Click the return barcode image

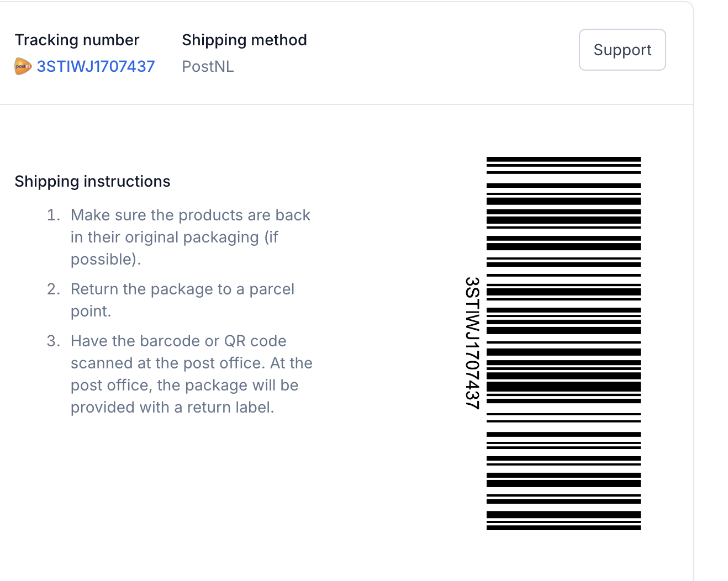pyautogui.click(x=563, y=343)
